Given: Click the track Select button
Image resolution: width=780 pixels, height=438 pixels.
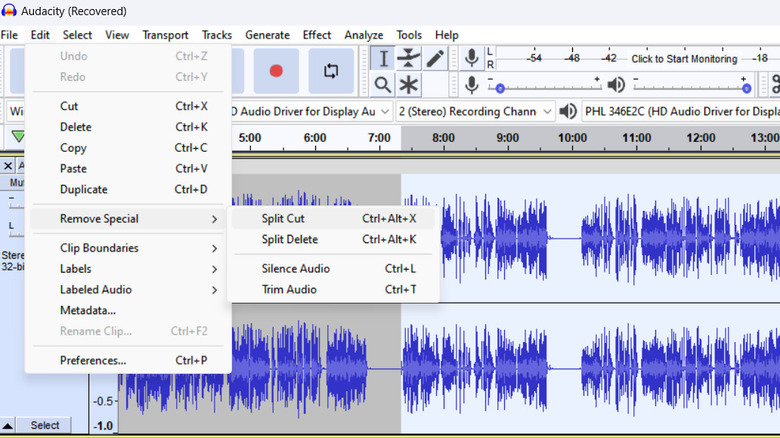Looking at the screenshot, I should tap(45, 425).
